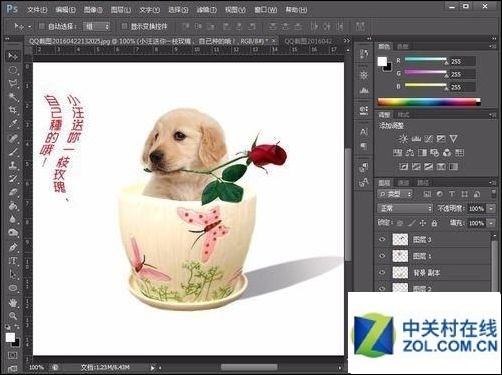Hide layer 图层 3 with eye icon

pyautogui.click(x=382, y=239)
